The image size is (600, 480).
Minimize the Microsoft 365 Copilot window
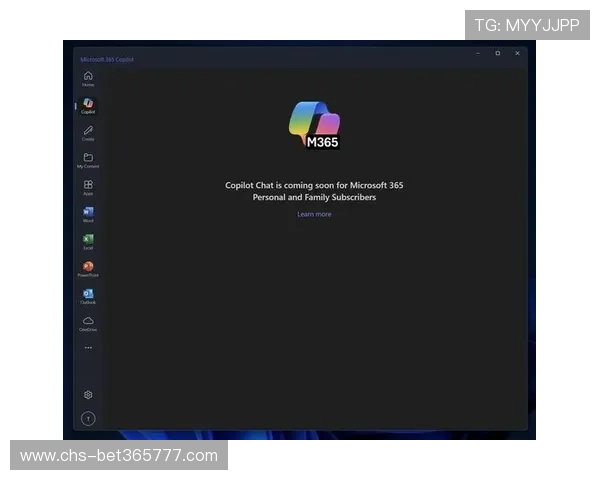tap(478, 53)
